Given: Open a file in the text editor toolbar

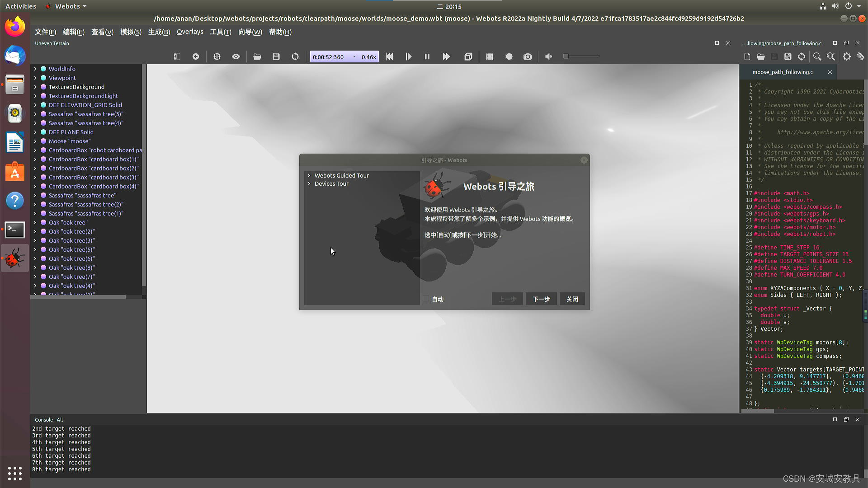Looking at the screenshot, I should (761, 56).
